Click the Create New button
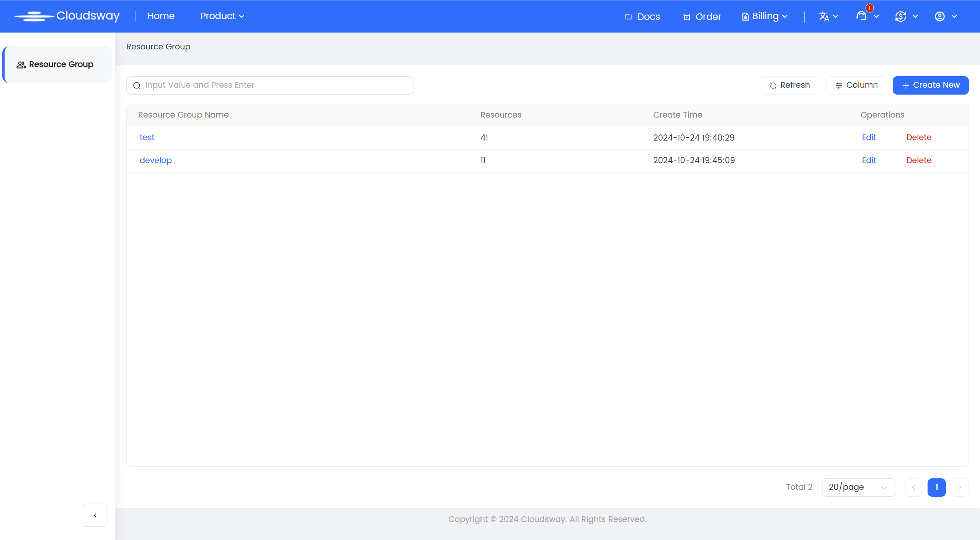Viewport: 980px width, 540px height. pos(930,85)
